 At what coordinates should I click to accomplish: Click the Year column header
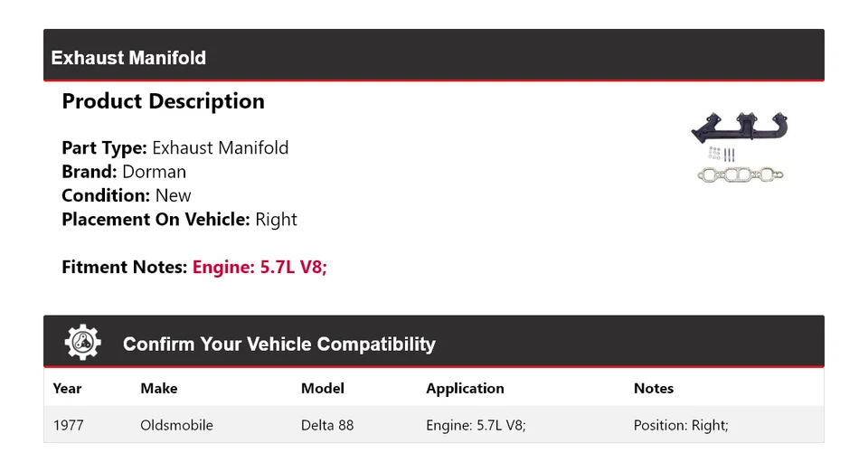67,388
